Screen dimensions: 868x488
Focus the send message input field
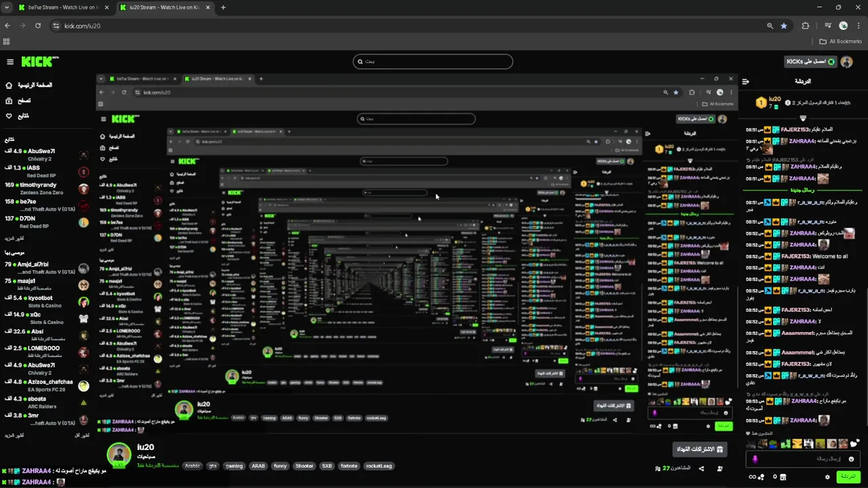(x=804, y=460)
